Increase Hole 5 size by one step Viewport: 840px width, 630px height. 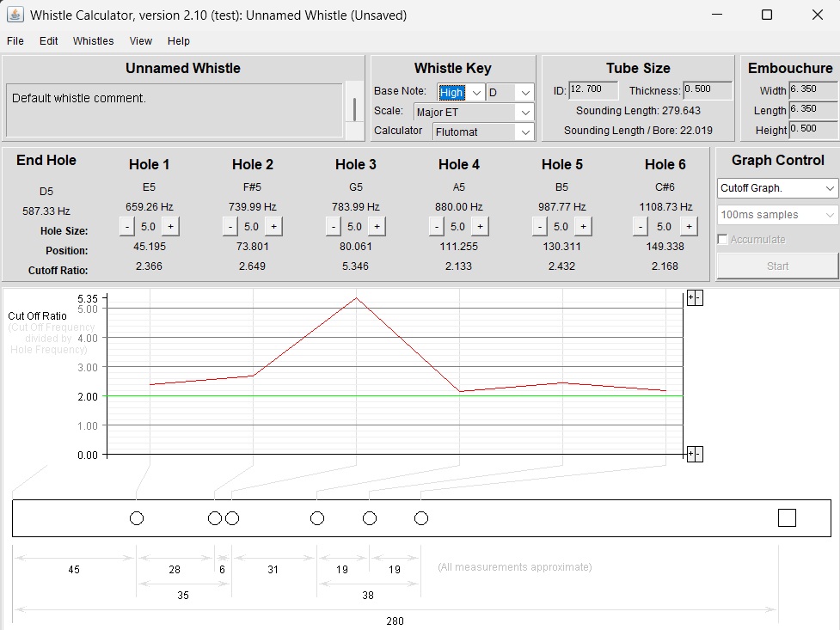[x=583, y=226]
